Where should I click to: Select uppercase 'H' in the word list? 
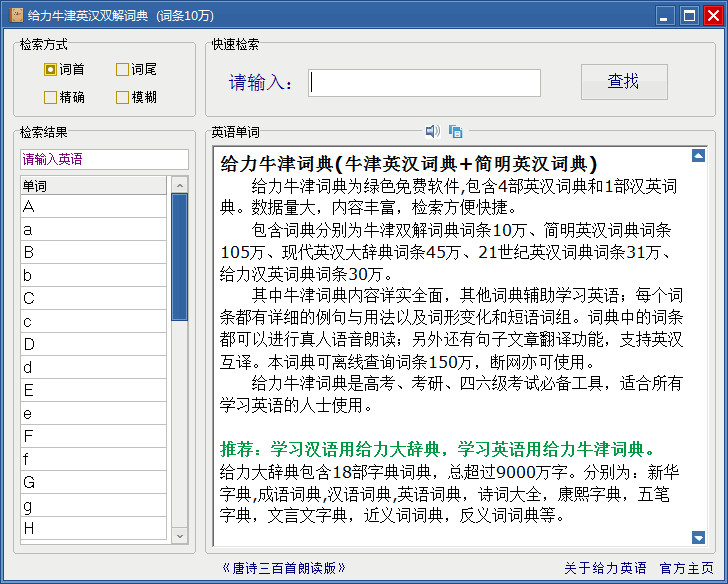coord(93,528)
